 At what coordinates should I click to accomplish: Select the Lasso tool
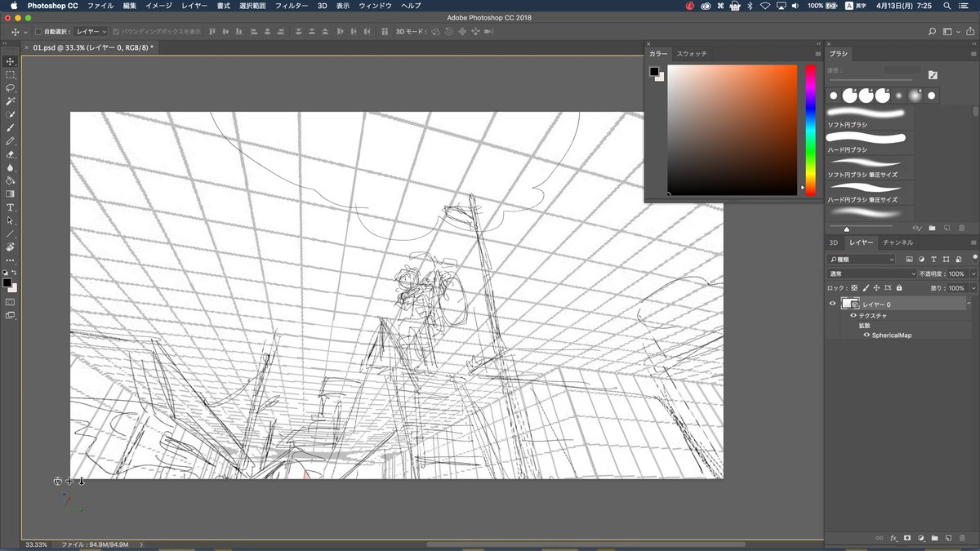(x=11, y=87)
